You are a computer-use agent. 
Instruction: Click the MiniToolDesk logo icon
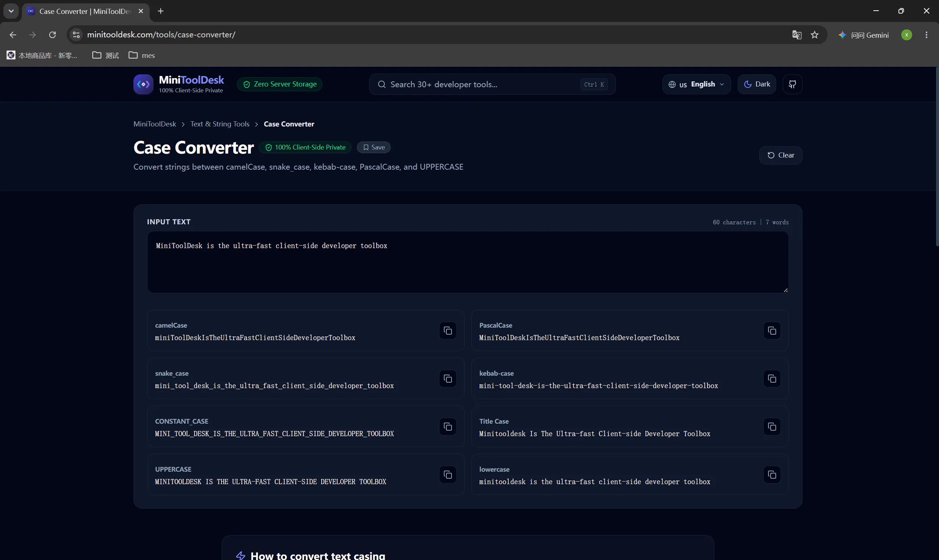pos(143,84)
